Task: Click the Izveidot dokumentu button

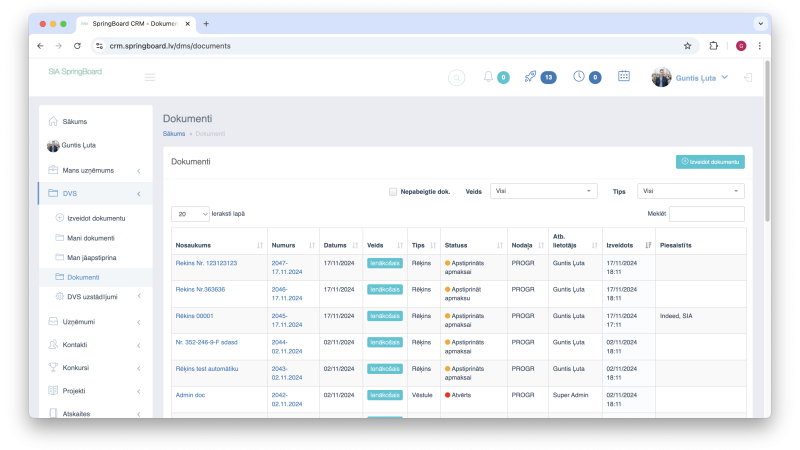Action: click(710, 162)
